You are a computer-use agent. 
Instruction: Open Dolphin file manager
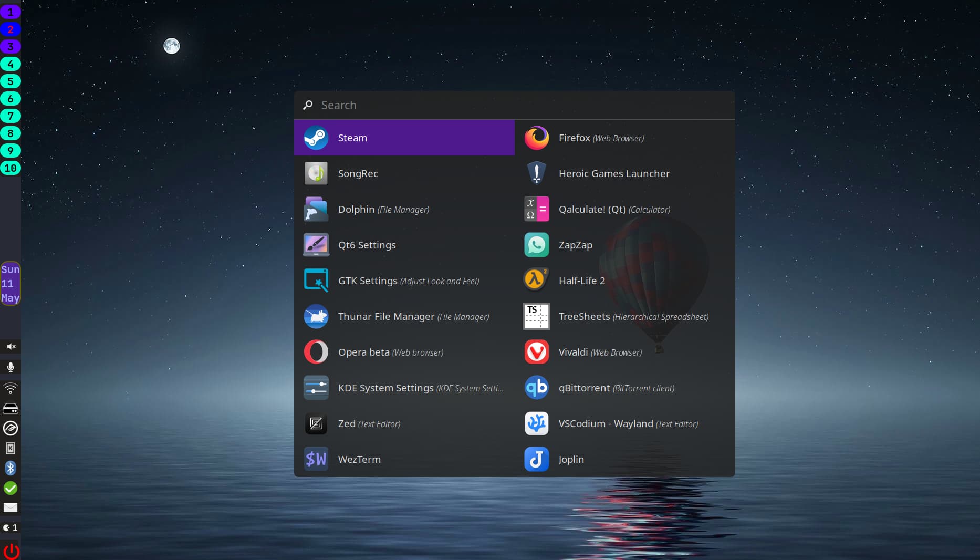404,209
